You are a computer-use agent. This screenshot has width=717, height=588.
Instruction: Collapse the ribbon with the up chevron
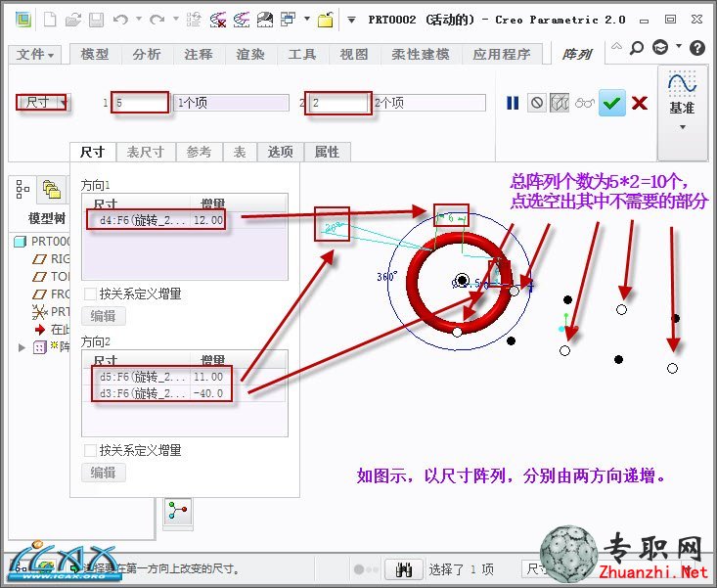(616, 46)
